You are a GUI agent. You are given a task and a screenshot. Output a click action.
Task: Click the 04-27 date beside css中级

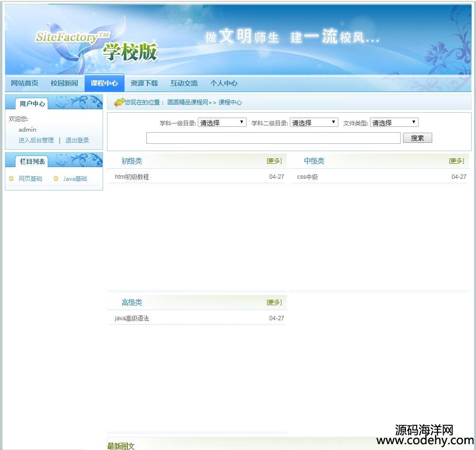coord(458,177)
